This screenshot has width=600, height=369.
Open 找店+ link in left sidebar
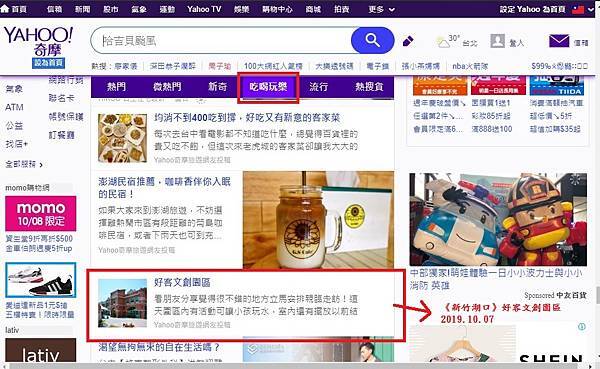click(16, 144)
